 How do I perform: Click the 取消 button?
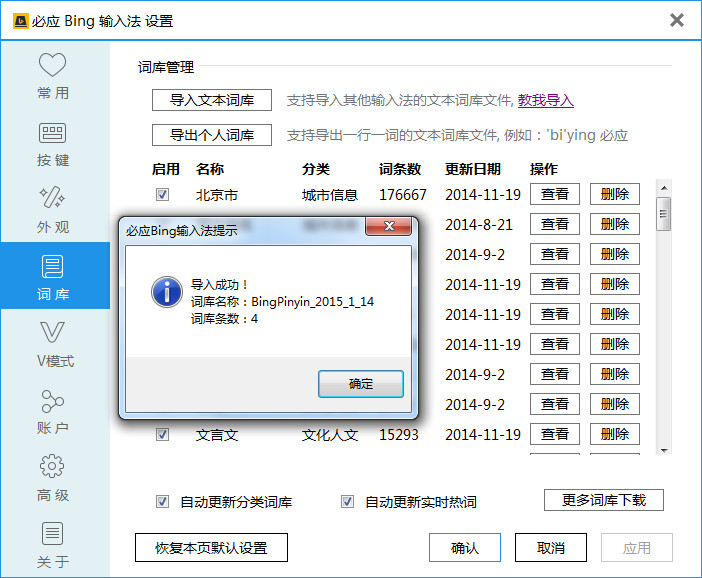pyautogui.click(x=551, y=548)
